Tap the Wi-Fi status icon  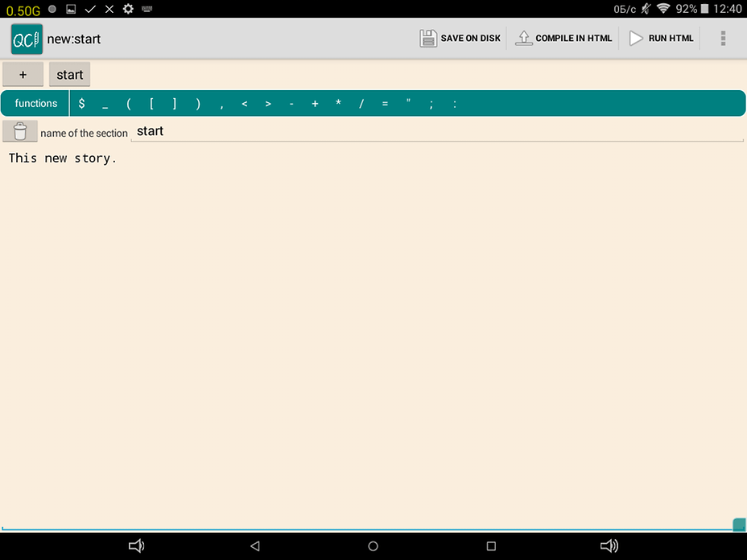662,9
